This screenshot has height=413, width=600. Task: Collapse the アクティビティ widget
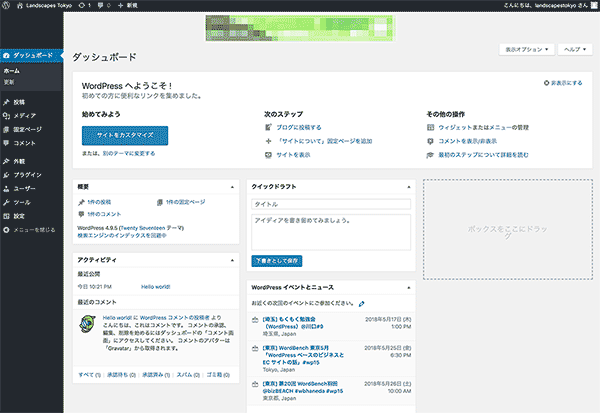coord(232,260)
